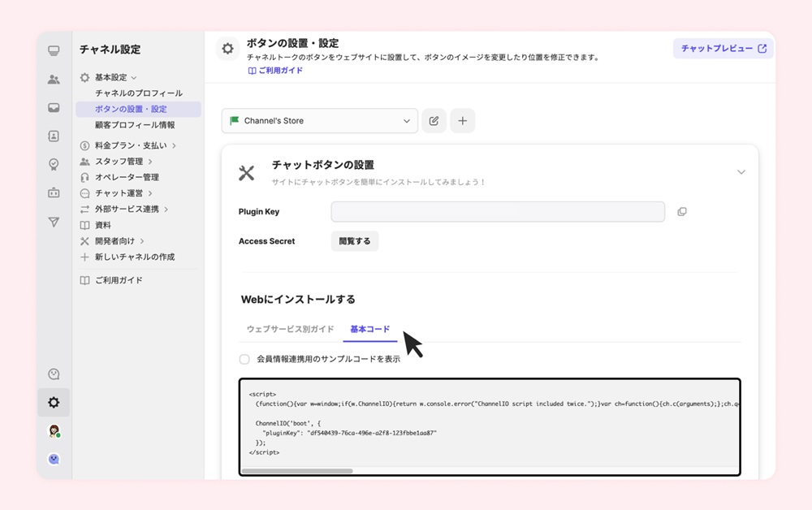Viewport: 812px width, 510px height.
Task: Open チャネルのプロフィール settings
Action: 138,93
